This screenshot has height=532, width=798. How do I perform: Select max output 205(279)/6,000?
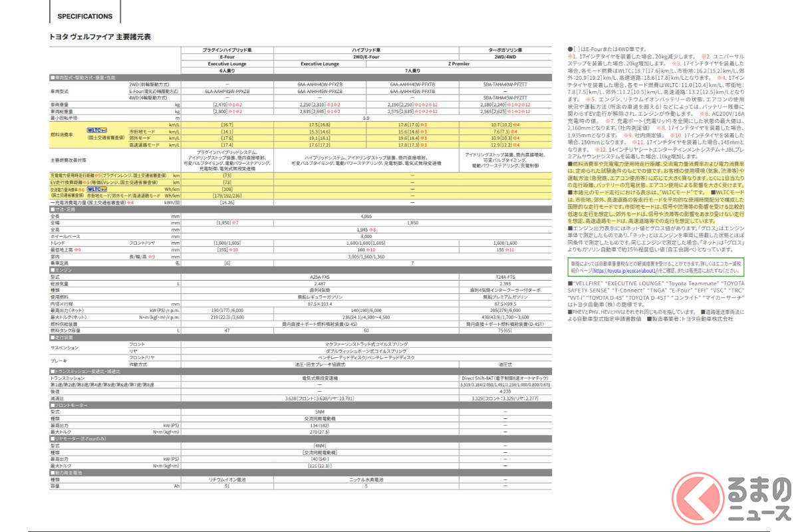point(505,310)
